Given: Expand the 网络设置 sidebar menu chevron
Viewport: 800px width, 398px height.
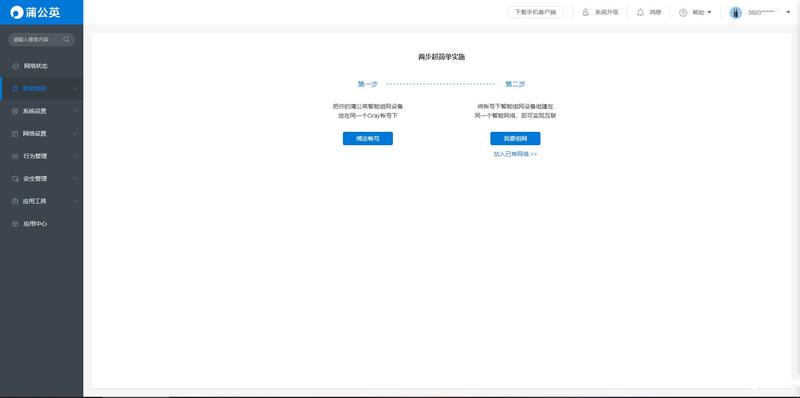Looking at the screenshot, I should pyautogui.click(x=75, y=134).
